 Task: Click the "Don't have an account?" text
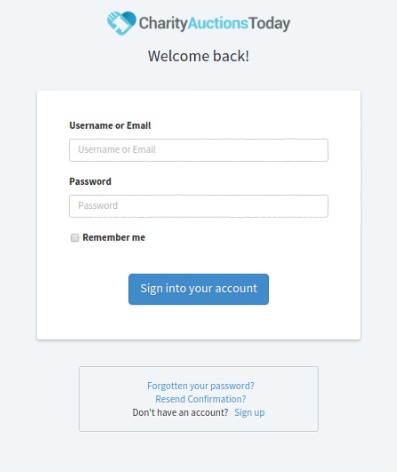(180, 412)
